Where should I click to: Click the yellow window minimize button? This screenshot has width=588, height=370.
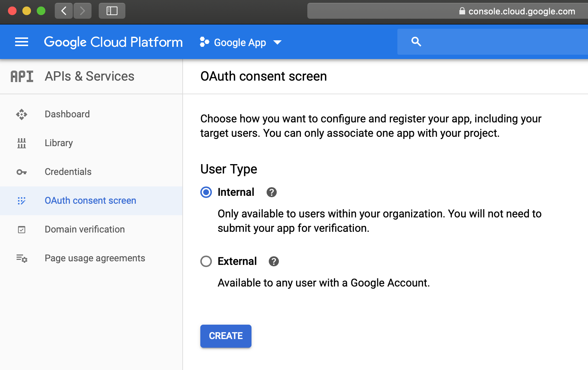point(27,11)
